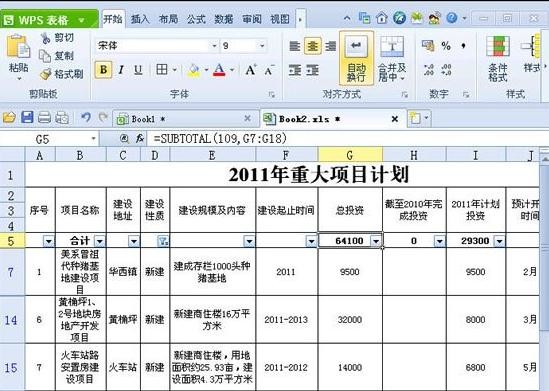The height and width of the screenshot is (391, 549).
Task: Click the open folder icon
Action: click(9, 117)
